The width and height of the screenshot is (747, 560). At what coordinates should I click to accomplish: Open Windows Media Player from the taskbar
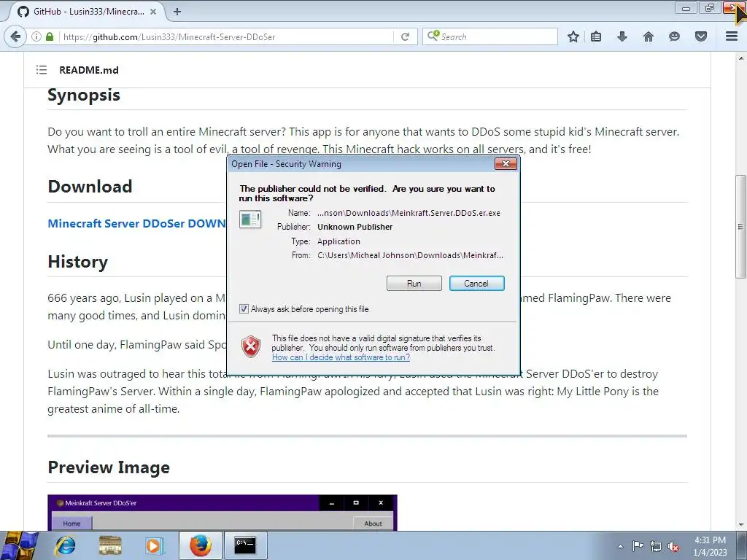154,545
